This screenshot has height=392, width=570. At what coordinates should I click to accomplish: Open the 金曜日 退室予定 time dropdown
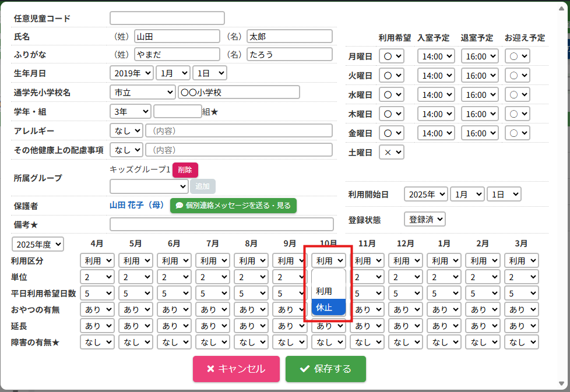(x=481, y=133)
